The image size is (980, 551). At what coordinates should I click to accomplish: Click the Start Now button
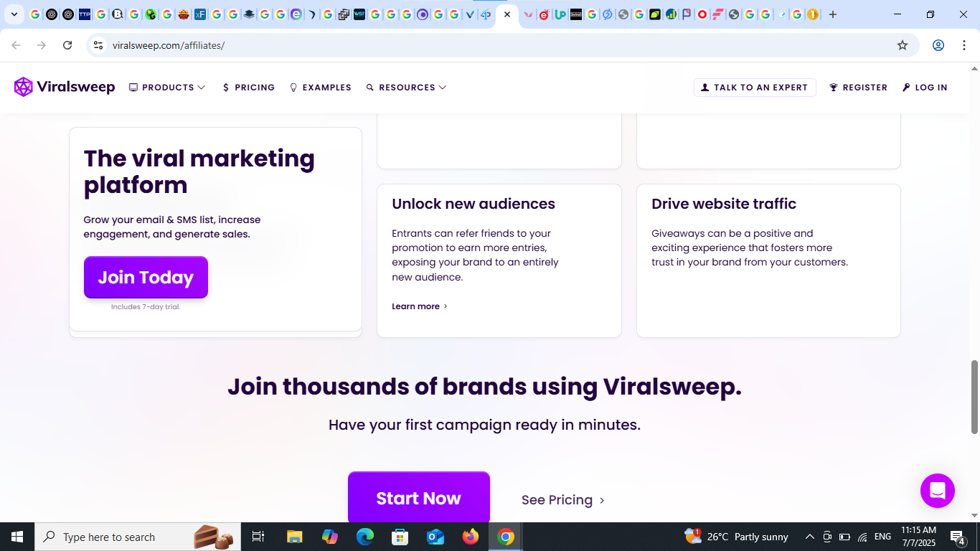pos(419,498)
